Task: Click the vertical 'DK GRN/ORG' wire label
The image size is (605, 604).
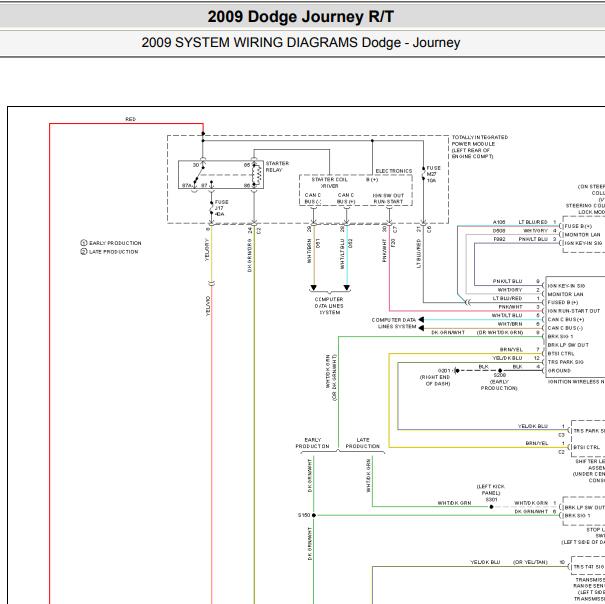Action: click(x=249, y=255)
